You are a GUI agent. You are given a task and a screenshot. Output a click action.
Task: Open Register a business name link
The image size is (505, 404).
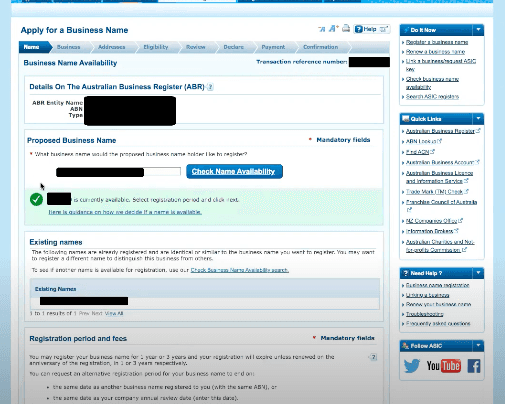(437, 42)
